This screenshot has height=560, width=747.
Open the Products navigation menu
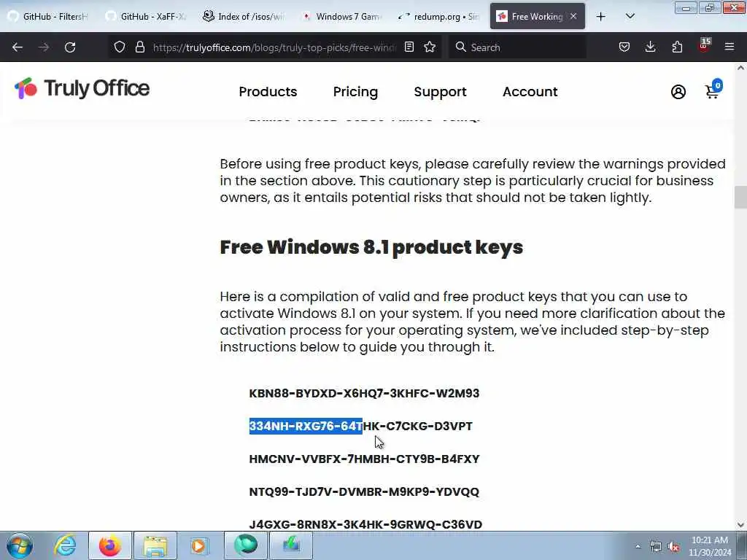click(268, 91)
